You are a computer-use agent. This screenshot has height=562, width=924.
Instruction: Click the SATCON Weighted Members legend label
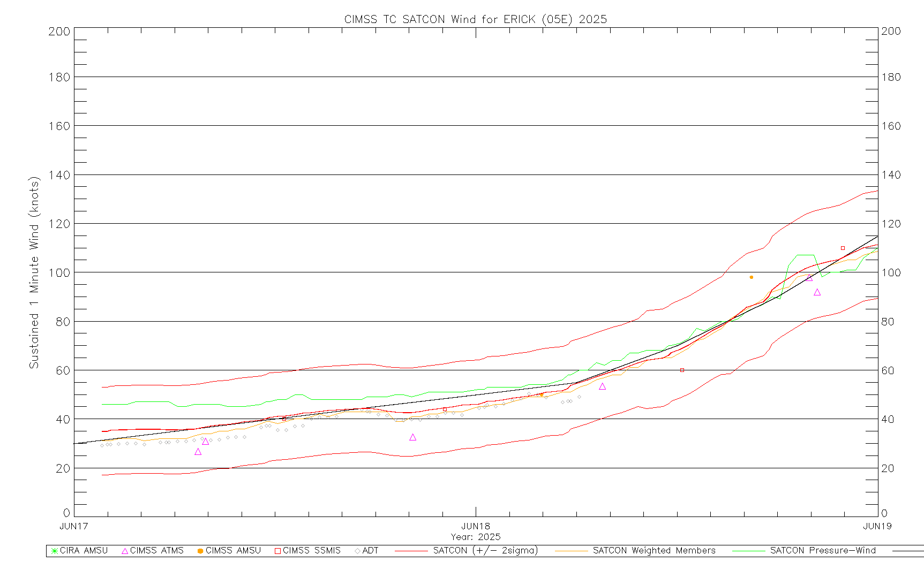[x=653, y=551]
